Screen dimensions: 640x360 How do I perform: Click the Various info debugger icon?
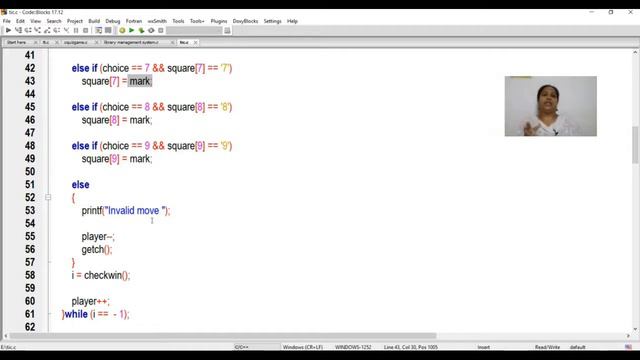coord(108,30)
